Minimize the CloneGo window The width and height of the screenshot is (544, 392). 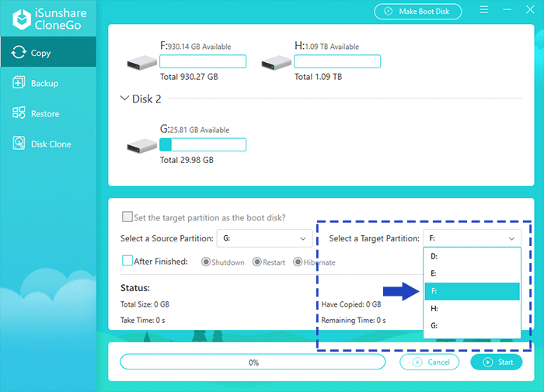pos(507,10)
